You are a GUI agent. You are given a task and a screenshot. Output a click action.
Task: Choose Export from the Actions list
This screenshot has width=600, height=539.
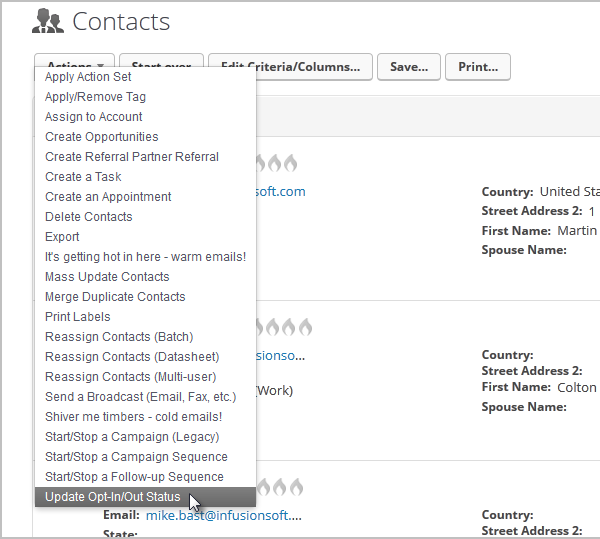[x=145, y=236]
